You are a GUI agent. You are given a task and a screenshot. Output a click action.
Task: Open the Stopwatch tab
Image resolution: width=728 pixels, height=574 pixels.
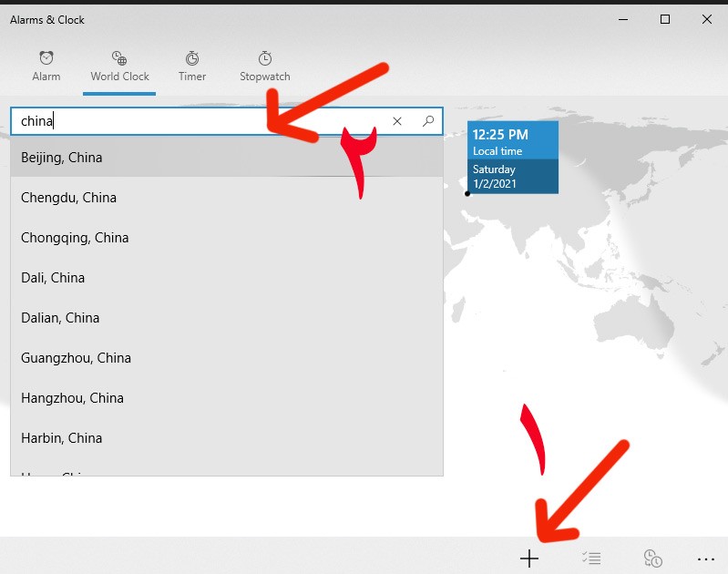(264, 67)
